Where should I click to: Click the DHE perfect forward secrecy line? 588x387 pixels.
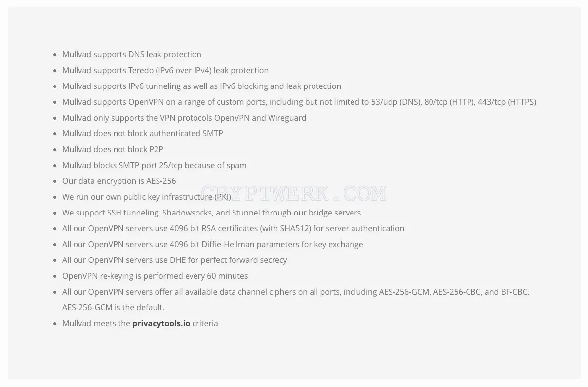175,260
